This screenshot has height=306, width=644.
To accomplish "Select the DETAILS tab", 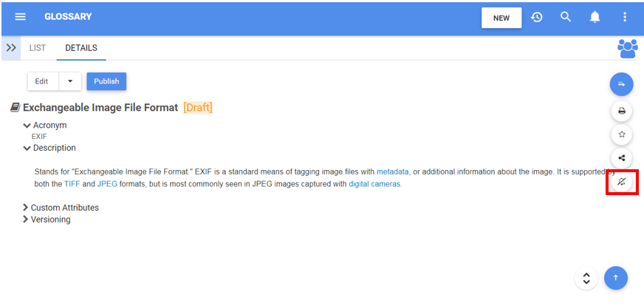I will (x=81, y=48).
